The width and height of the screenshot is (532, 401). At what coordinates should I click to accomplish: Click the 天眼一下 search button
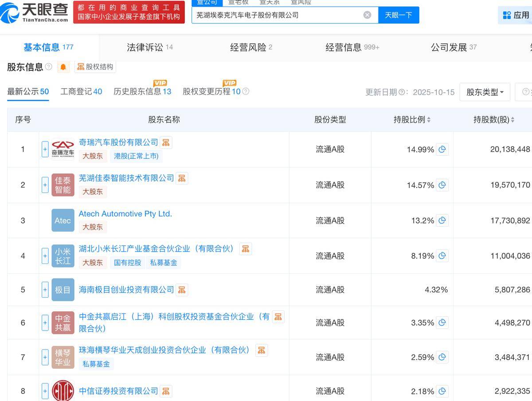pos(398,15)
